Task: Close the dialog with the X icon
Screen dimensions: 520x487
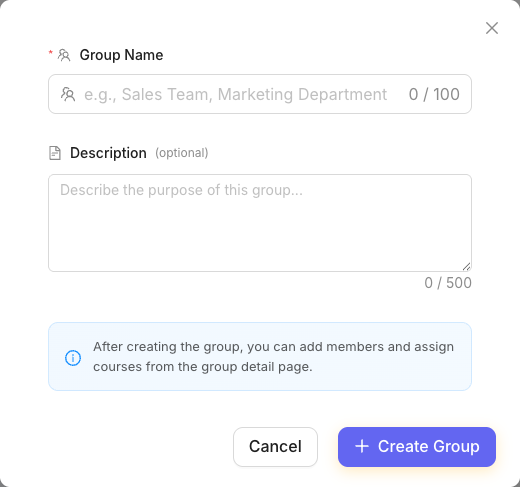Action: (x=492, y=28)
